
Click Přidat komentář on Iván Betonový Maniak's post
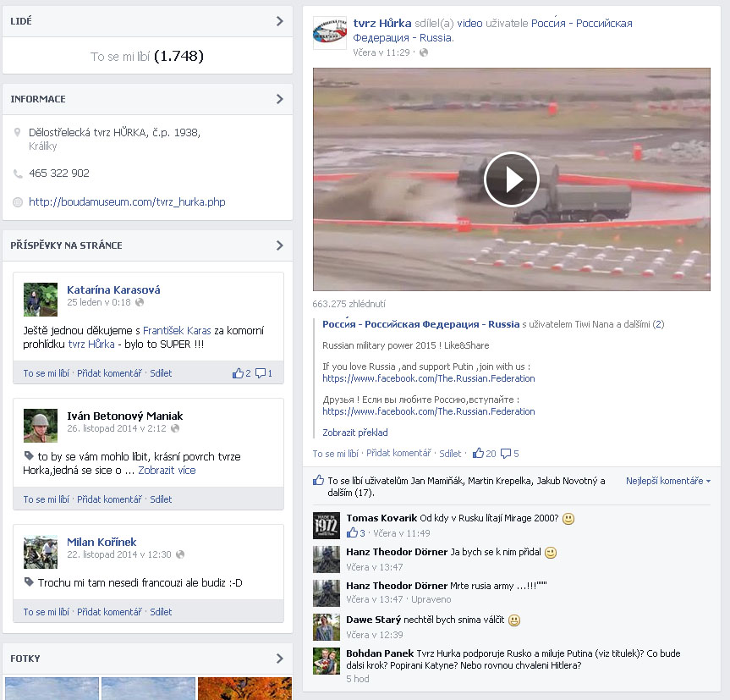pyautogui.click(x=109, y=499)
